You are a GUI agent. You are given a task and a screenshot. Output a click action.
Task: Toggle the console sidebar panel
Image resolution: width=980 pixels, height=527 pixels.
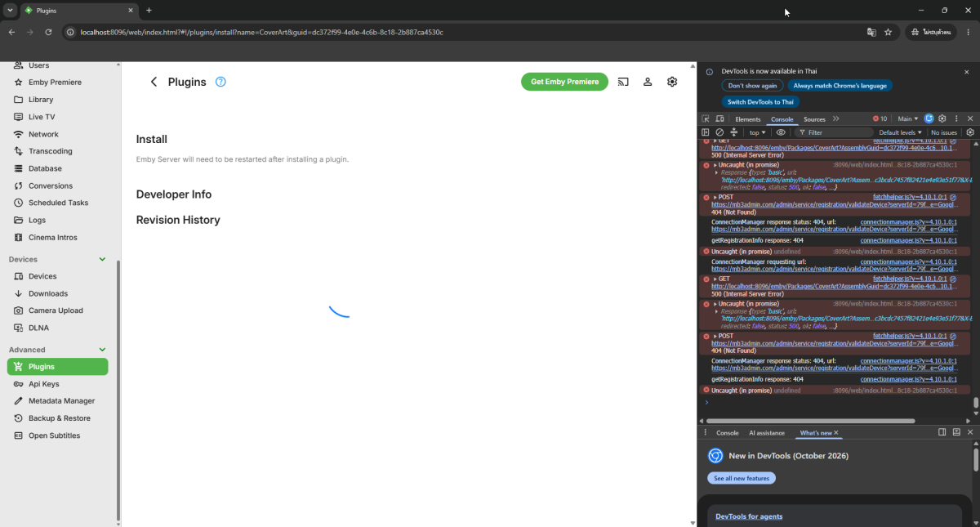coord(706,132)
